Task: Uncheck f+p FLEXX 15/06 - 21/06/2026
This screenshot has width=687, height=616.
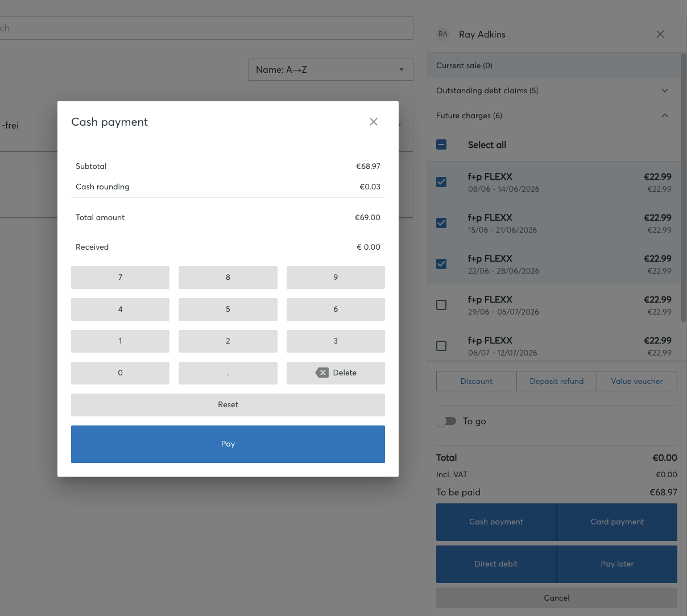Action: (441, 223)
